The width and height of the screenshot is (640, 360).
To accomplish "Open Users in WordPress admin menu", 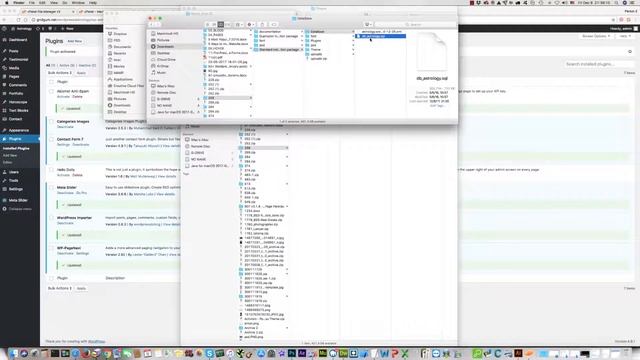I will click(14, 172).
